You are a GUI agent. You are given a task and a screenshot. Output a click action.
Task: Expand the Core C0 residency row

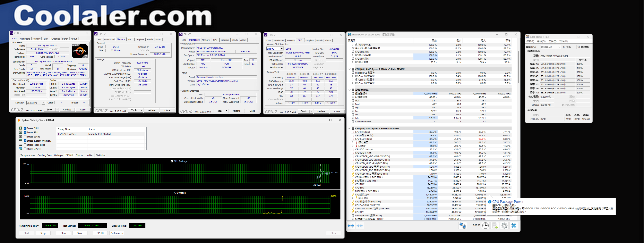coord(352,76)
